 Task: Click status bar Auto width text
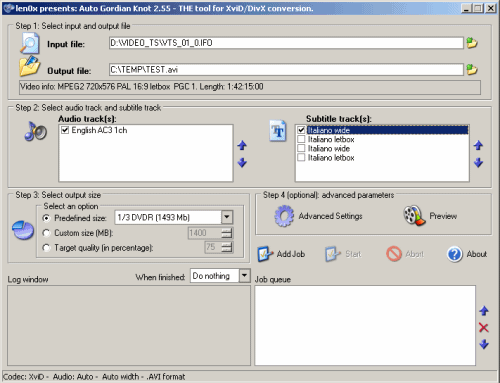tap(120, 377)
